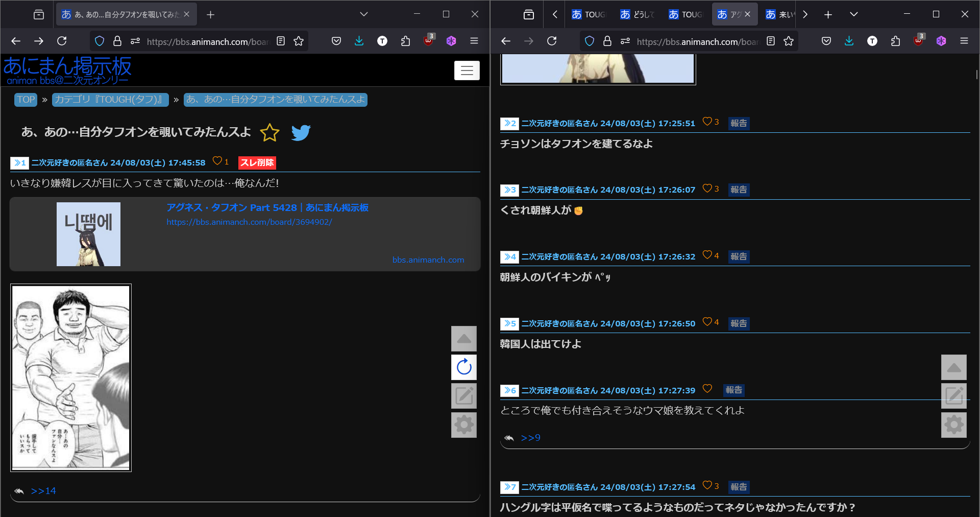Open settings gear in the right pane

953,425
